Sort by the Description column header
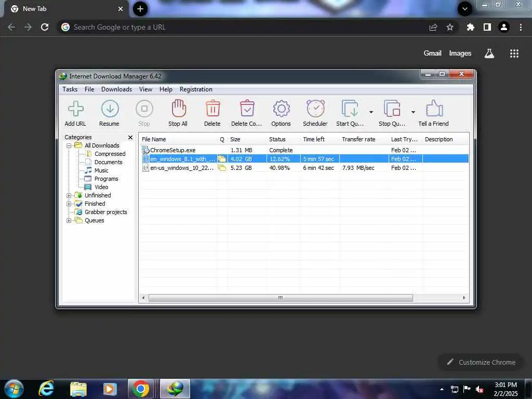This screenshot has height=399, width=532. (445, 139)
